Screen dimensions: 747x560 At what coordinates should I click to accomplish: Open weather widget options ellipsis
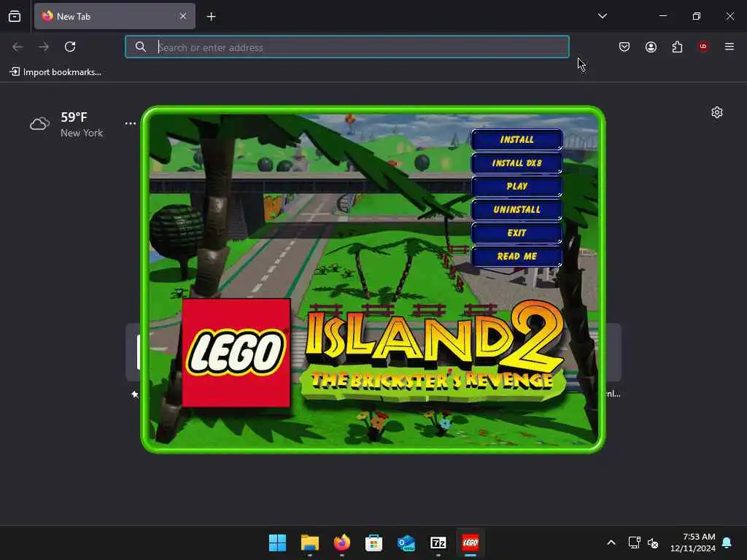click(x=130, y=123)
